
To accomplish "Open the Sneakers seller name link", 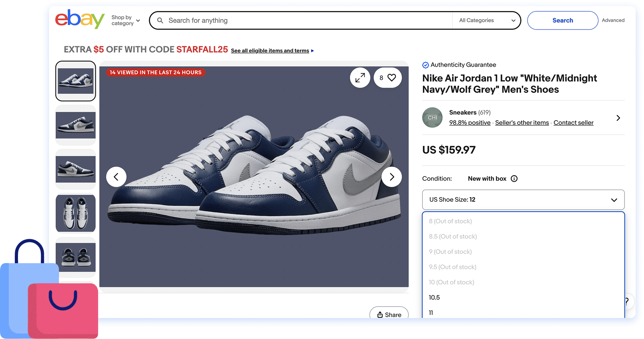I will click(463, 113).
